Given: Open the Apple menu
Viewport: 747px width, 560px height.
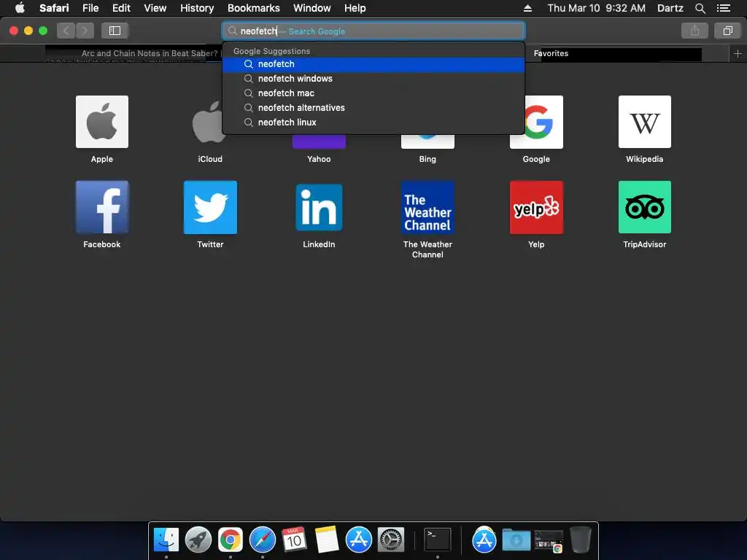Looking at the screenshot, I should pyautogui.click(x=20, y=8).
